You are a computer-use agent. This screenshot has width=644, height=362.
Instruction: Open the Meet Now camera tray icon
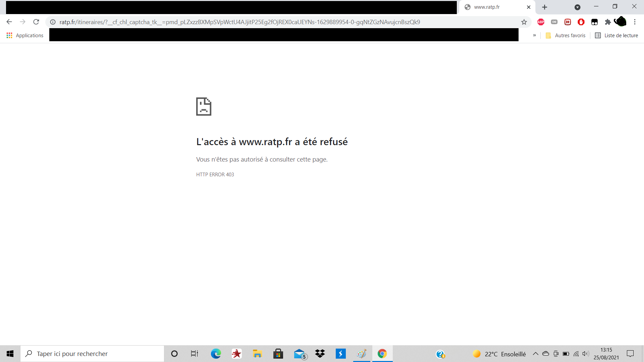[556, 354]
